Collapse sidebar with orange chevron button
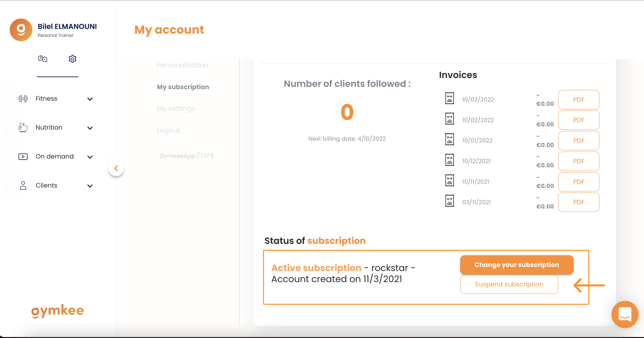The image size is (644, 338). pyautogui.click(x=116, y=168)
